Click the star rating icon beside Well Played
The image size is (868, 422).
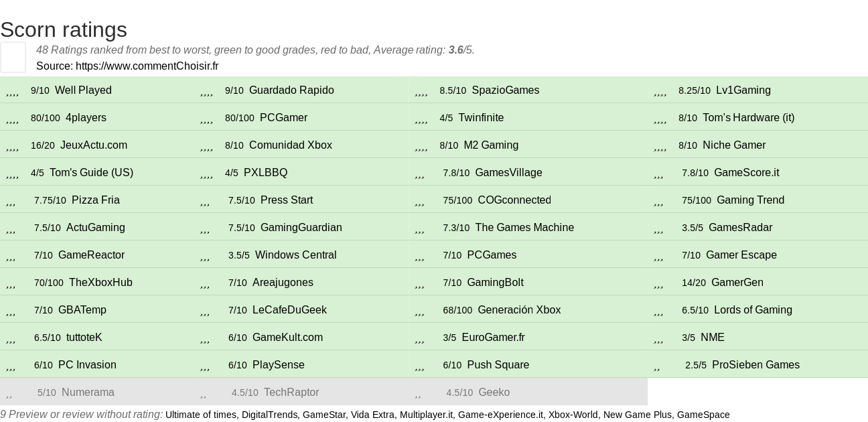click(x=12, y=90)
